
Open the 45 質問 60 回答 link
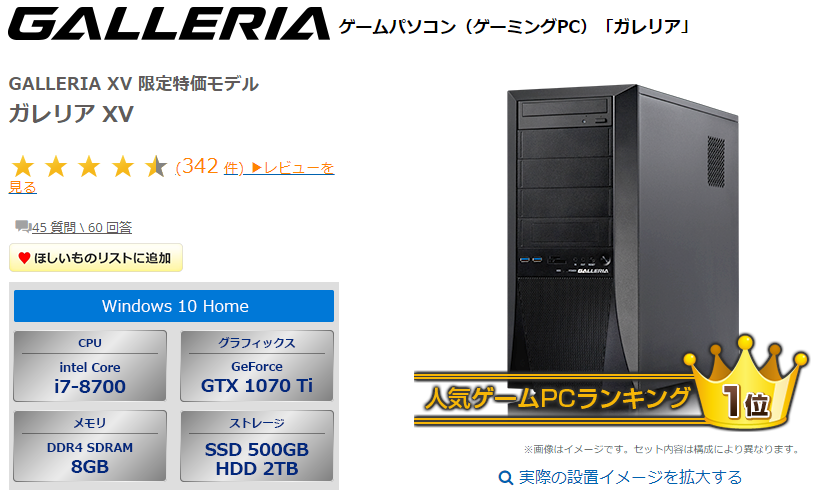coord(82,227)
